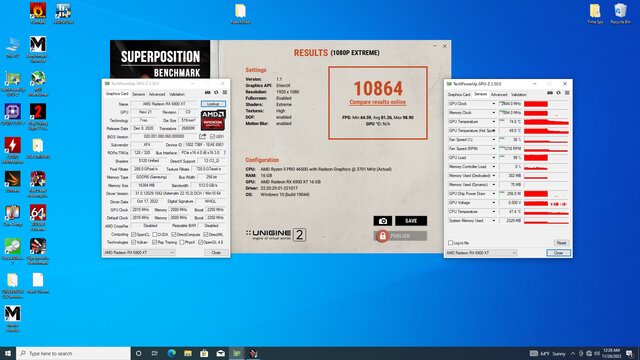Click screenshot camera icon in Sensors GPU-Z window

pyautogui.click(x=550, y=93)
